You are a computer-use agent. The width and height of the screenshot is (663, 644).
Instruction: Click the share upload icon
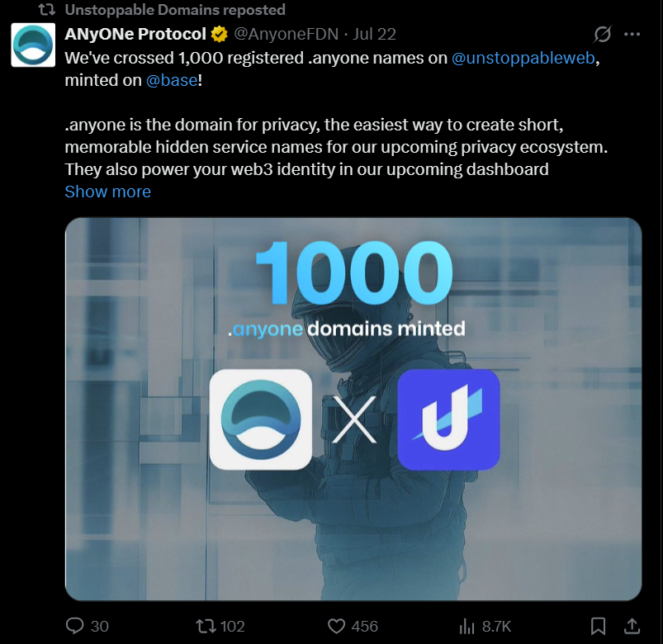coord(632,626)
